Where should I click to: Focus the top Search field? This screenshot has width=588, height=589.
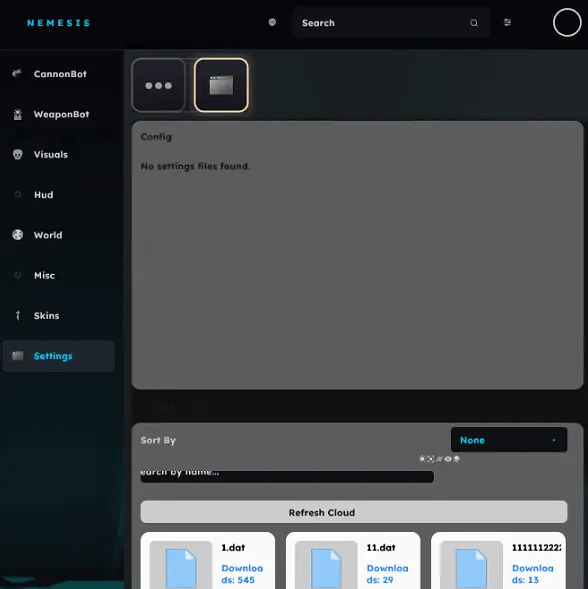coord(391,23)
